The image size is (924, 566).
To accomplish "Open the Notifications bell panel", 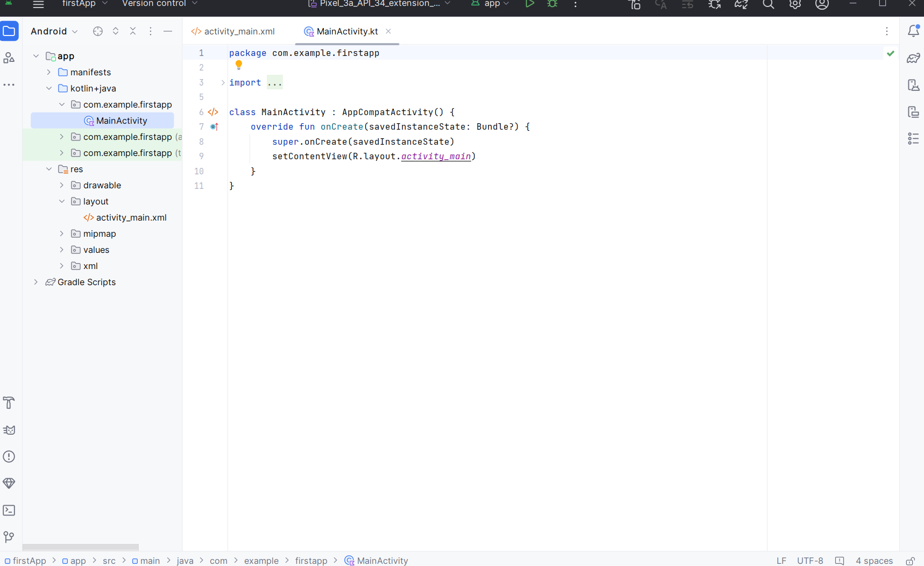I will click(913, 31).
